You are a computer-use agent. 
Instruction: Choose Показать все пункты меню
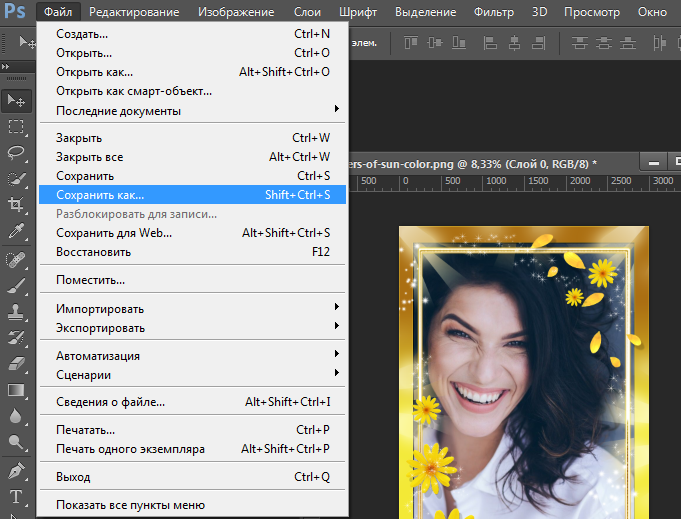[x=192, y=505]
